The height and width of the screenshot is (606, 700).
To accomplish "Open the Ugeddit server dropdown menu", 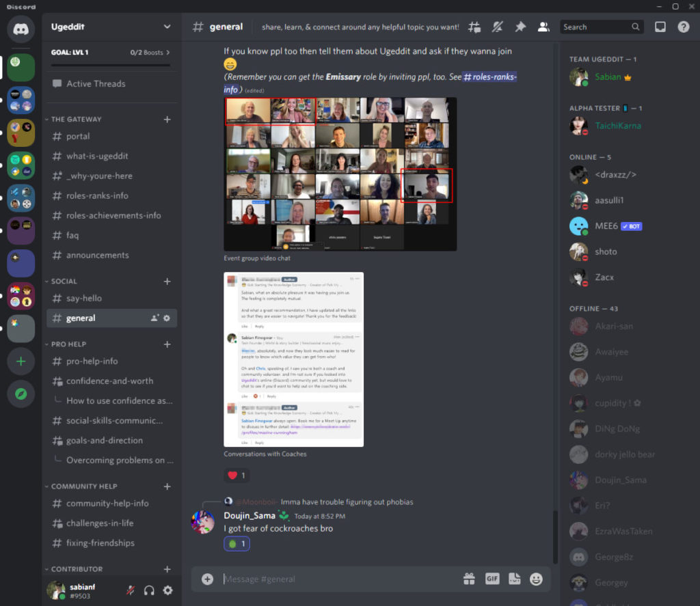I will tap(167, 27).
